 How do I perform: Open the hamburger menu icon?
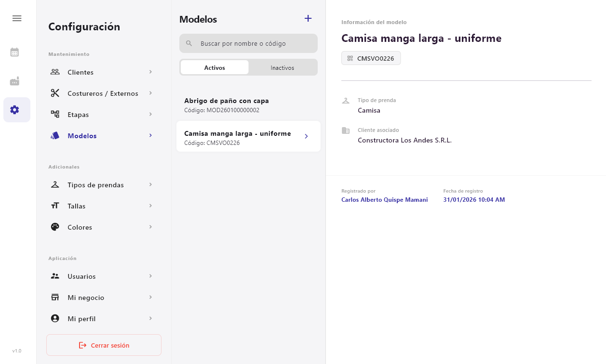17,18
